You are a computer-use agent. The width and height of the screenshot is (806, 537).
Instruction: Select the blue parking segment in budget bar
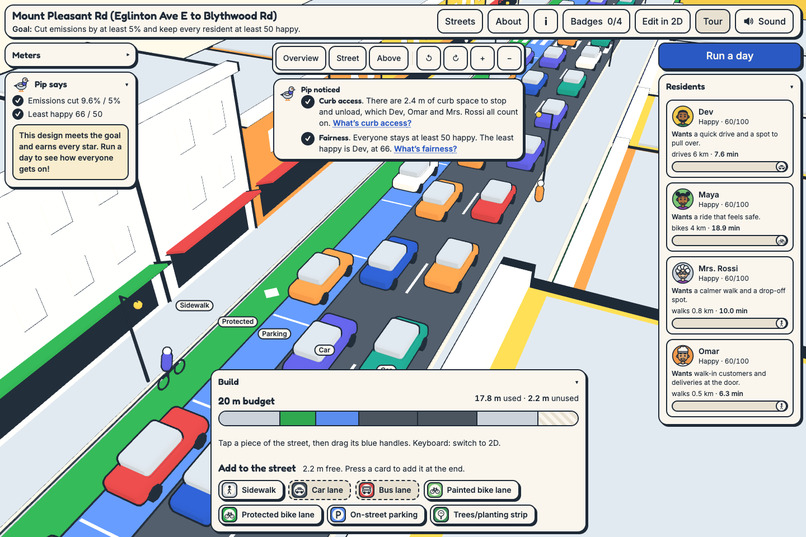[337, 418]
